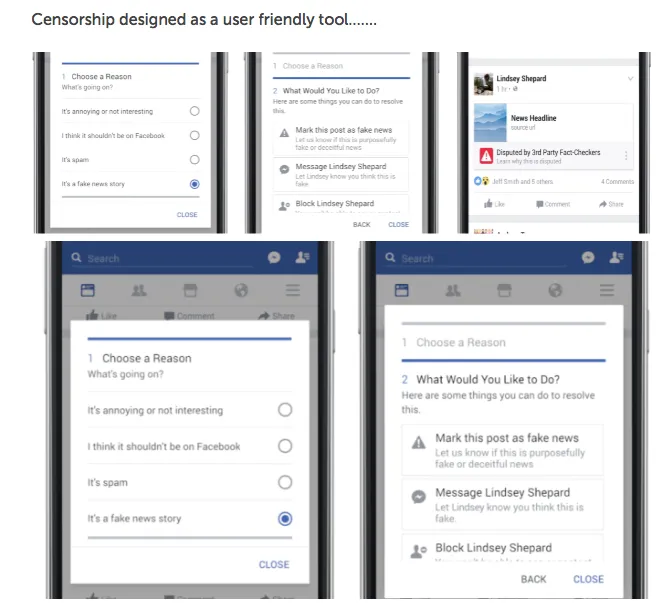The width and height of the screenshot is (669, 603).
Task: Switch to News Feed tab in bottom-left phone
Action: 87,291
